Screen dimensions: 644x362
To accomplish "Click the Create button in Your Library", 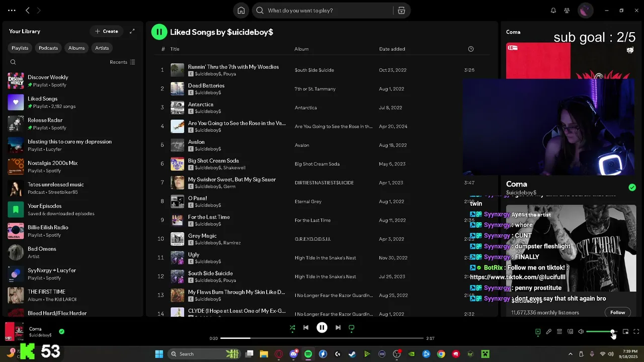I will coord(107,31).
